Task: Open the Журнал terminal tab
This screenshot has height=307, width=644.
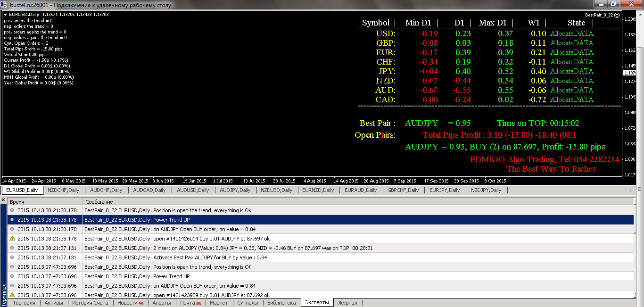Action: [x=347, y=303]
